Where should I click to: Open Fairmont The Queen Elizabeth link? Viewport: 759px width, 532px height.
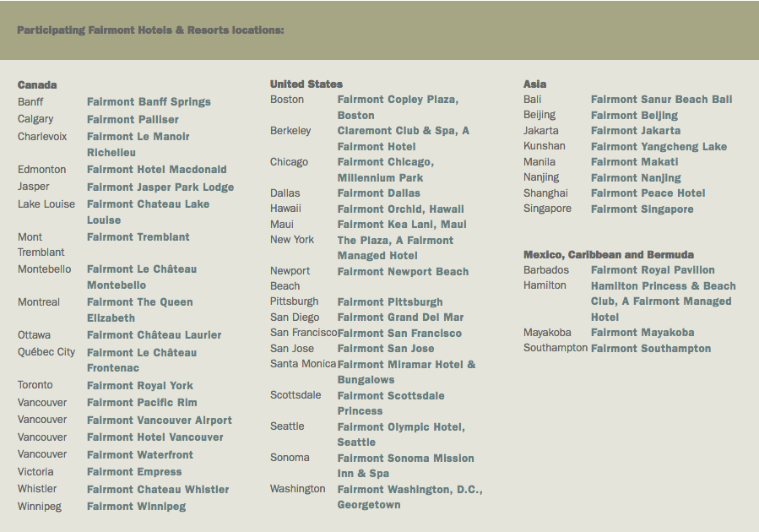(140, 310)
